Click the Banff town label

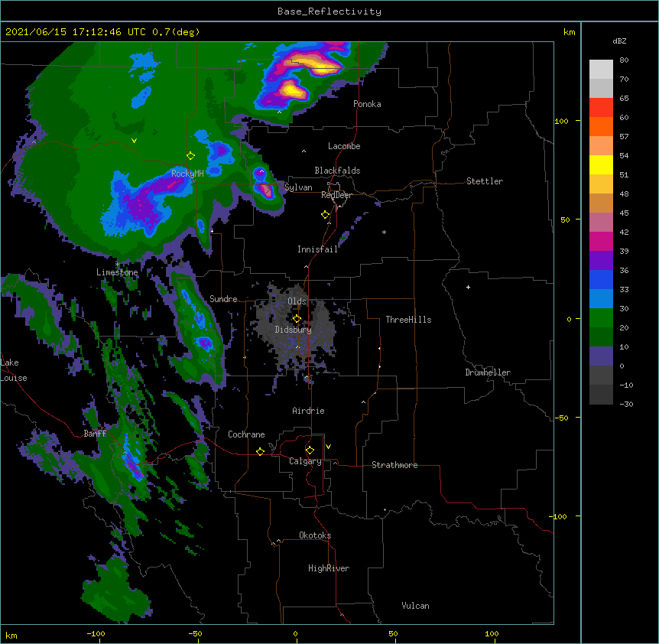point(95,434)
